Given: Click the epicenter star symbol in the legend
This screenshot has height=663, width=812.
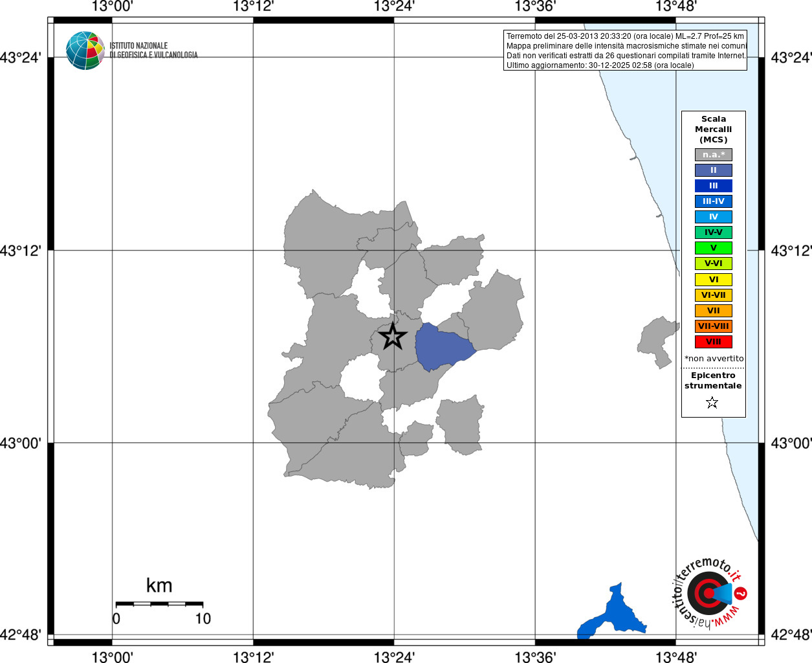Looking at the screenshot, I should click(x=712, y=403).
